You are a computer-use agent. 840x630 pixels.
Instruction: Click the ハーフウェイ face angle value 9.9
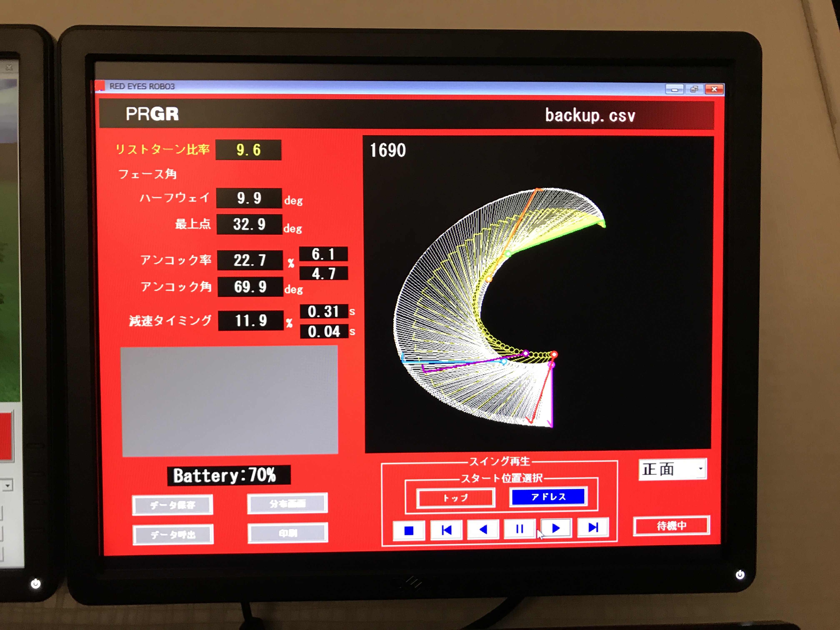(249, 198)
